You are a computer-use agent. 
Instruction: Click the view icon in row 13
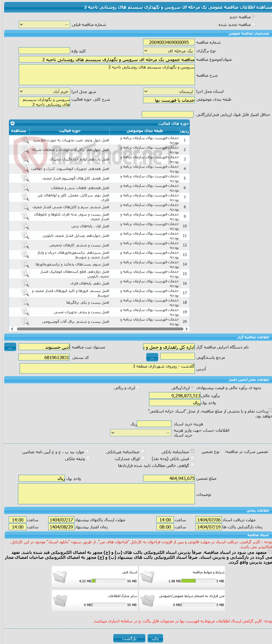pyautogui.click(x=25, y=255)
